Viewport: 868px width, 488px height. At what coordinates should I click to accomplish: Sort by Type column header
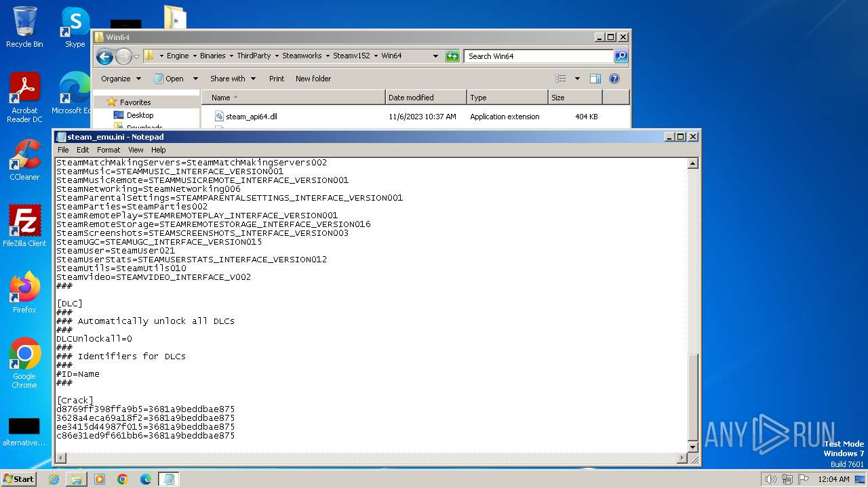(x=507, y=98)
